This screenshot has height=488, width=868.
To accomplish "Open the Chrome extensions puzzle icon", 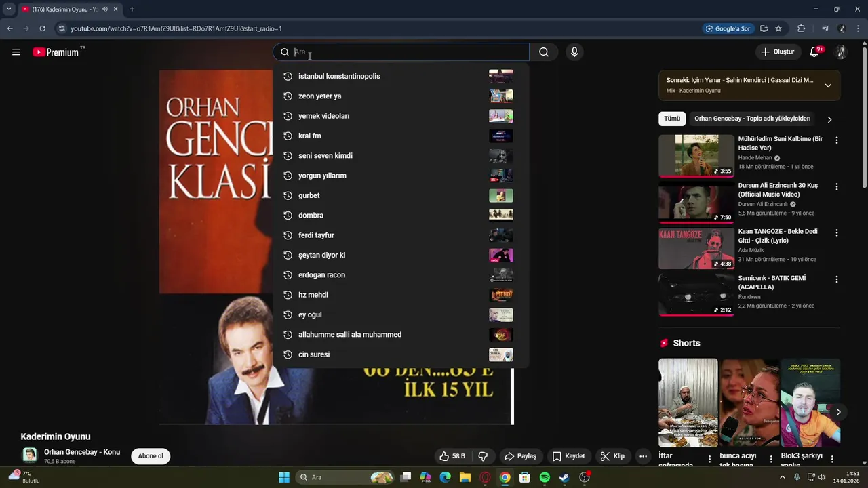I will click(x=802, y=28).
